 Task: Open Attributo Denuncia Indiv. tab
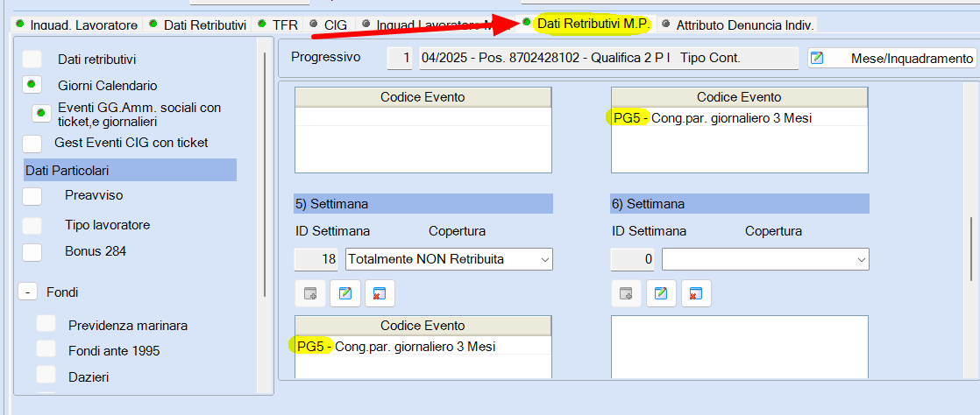pyautogui.click(x=737, y=25)
